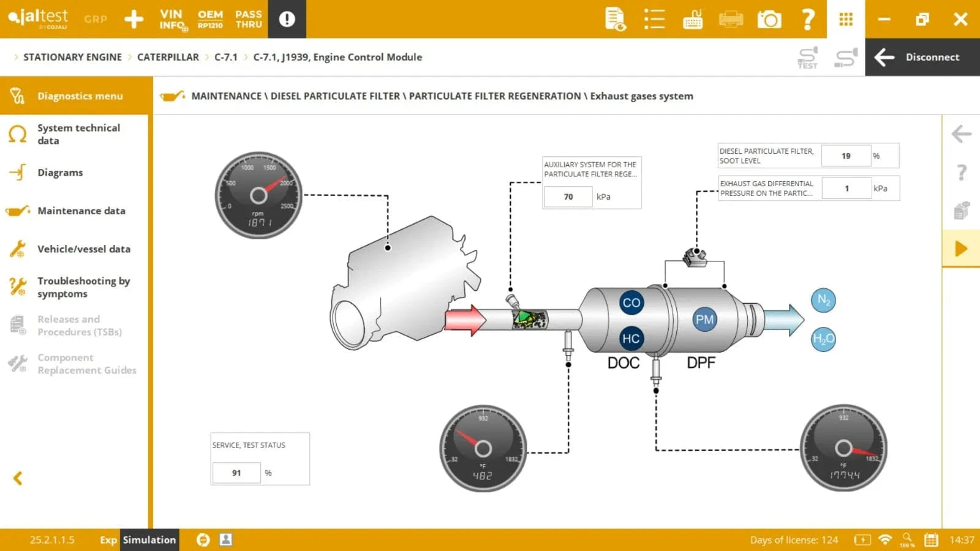Select the PASS THRU icon
980x551 pixels.
(x=248, y=19)
